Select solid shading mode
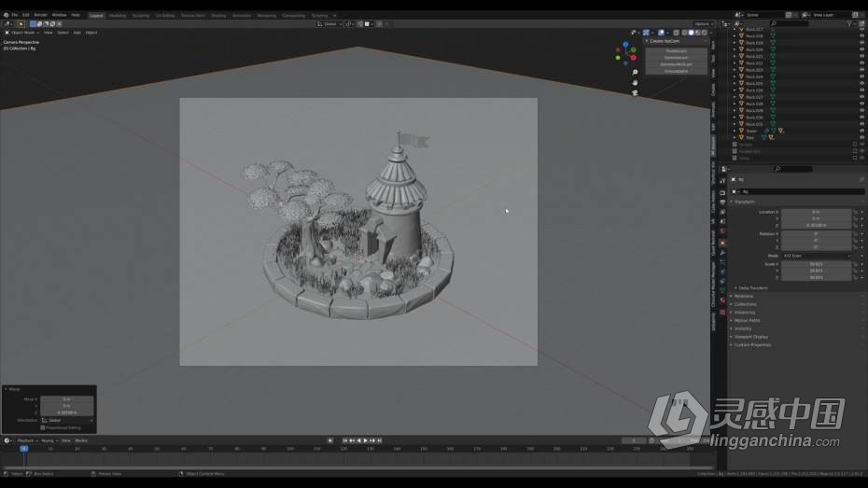Image resolution: width=868 pixels, height=488 pixels. [x=691, y=33]
